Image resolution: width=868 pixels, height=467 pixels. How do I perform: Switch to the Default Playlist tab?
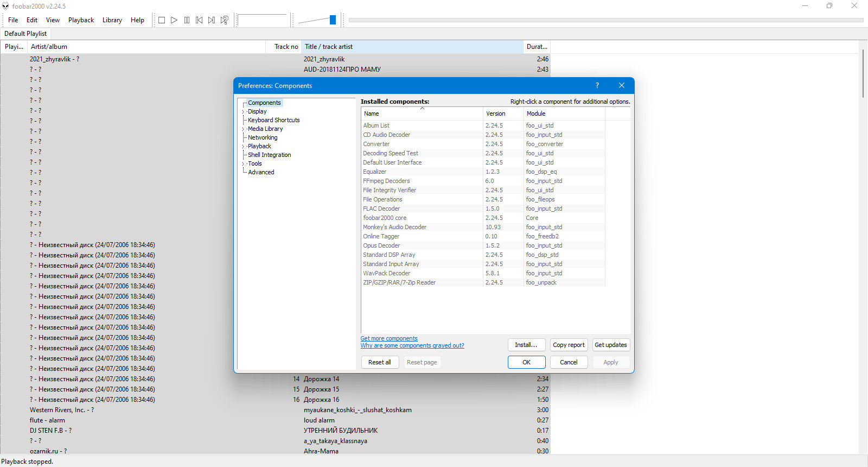(25, 34)
